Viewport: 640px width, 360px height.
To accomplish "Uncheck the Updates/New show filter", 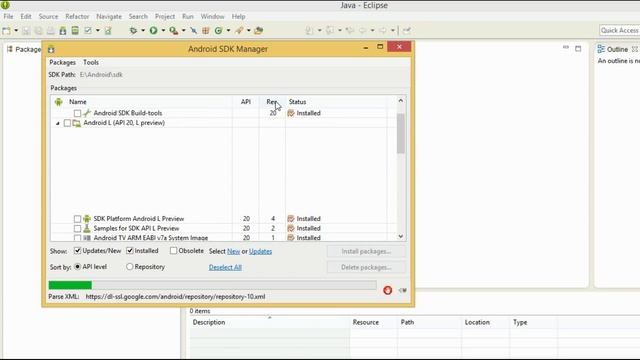I will coord(77,251).
